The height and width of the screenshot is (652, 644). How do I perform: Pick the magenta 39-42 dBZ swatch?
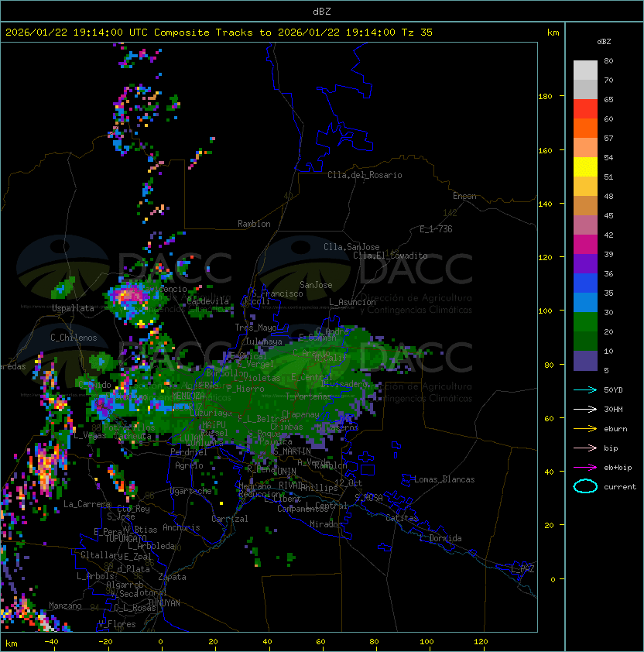coord(585,244)
